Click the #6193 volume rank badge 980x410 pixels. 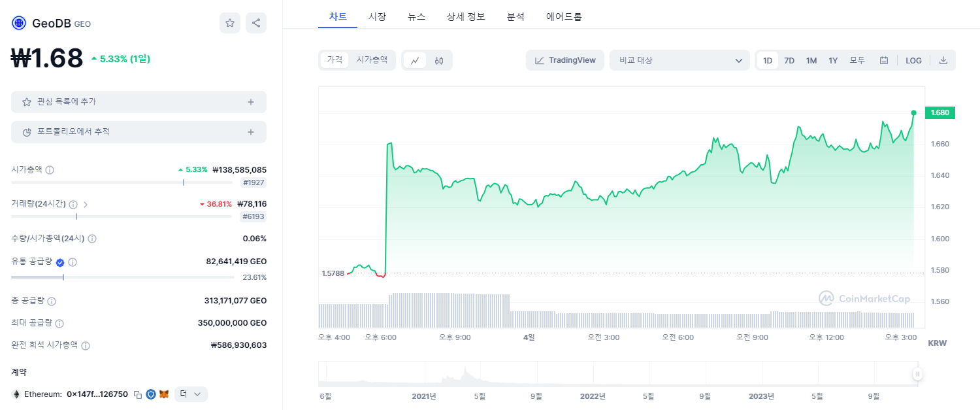point(253,217)
